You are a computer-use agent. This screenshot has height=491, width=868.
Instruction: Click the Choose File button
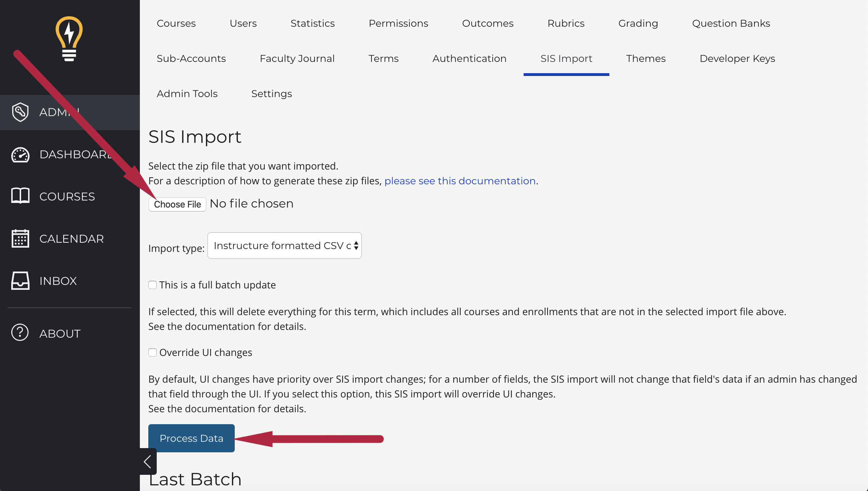(177, 204)
